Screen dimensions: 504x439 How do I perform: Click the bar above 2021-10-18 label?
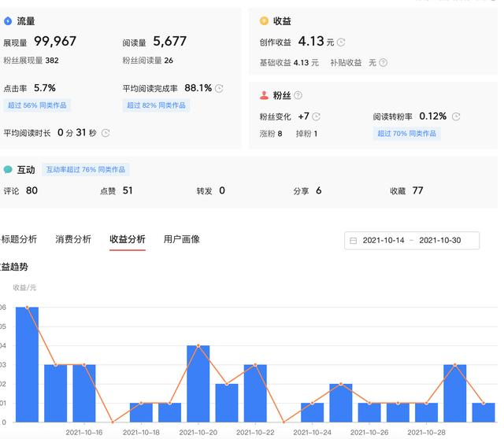(141, 412)
